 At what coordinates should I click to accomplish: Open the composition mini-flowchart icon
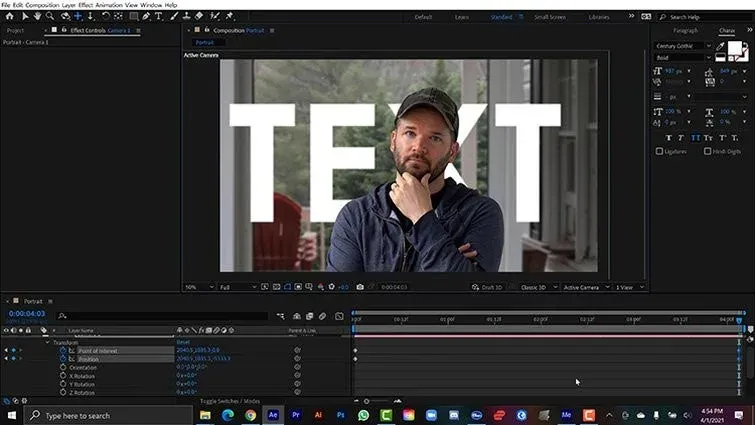pos(281,316)
